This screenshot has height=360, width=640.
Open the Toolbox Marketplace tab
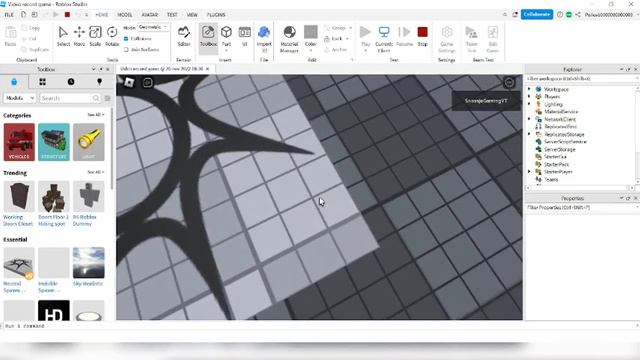(x=14, y=82)
